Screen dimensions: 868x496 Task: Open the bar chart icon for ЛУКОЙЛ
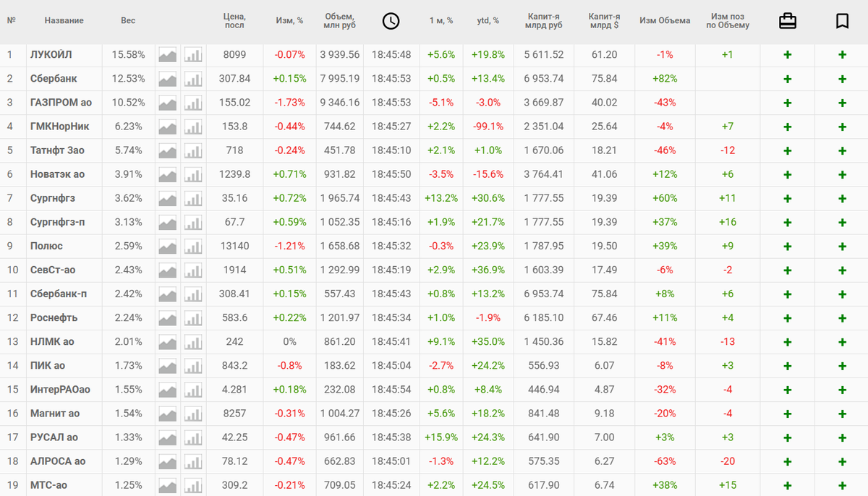193,55
